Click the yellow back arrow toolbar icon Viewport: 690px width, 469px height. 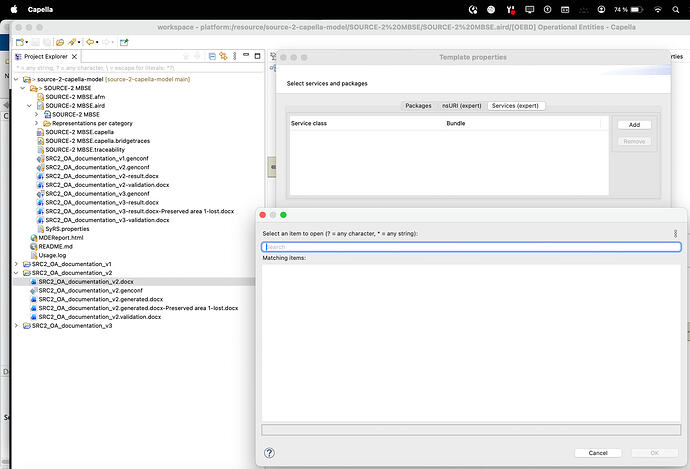(90, 42)
